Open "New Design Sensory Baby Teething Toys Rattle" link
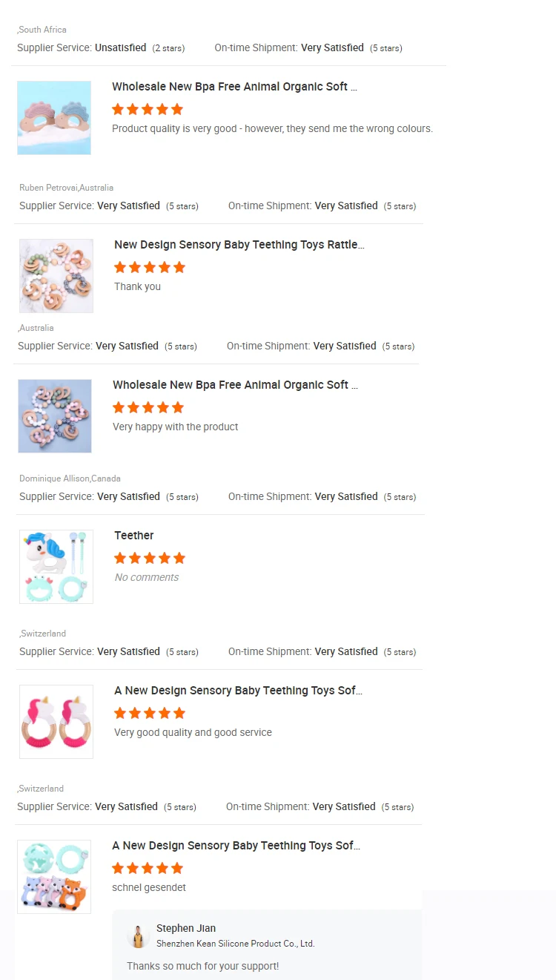The height and width of the screenshot is (980, 556). tap(239, 245)
